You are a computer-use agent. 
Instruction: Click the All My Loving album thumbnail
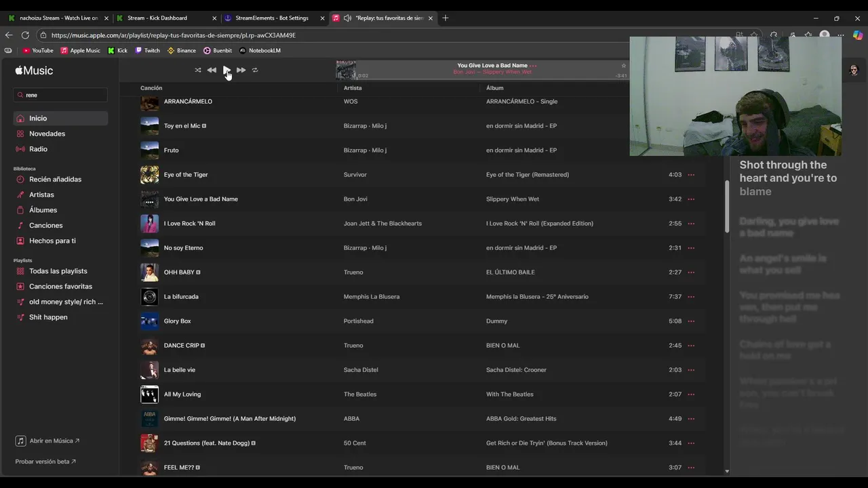tap(149, 394)
